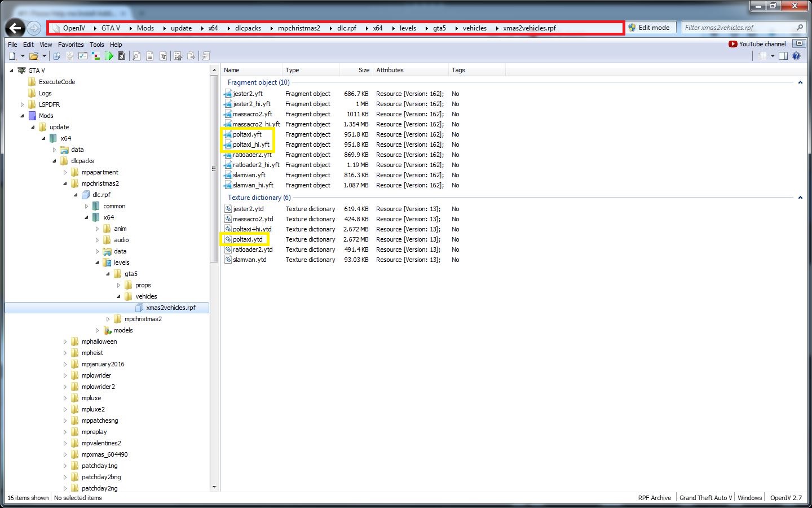
Task: Expand the mpapartment tree node
Action: [x=65, y=172]
